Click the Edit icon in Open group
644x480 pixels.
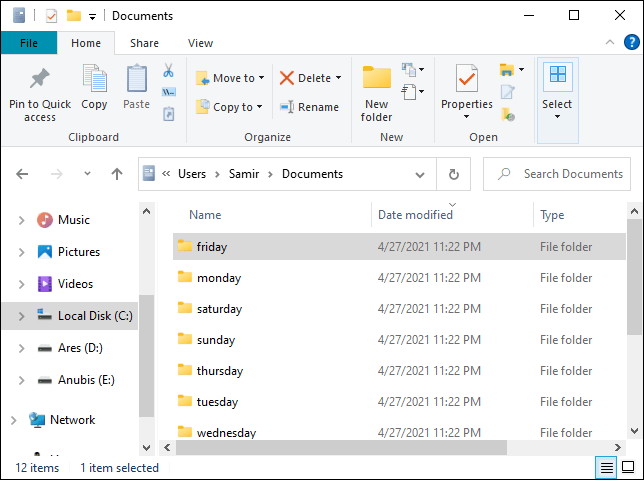tap(508, 92)
